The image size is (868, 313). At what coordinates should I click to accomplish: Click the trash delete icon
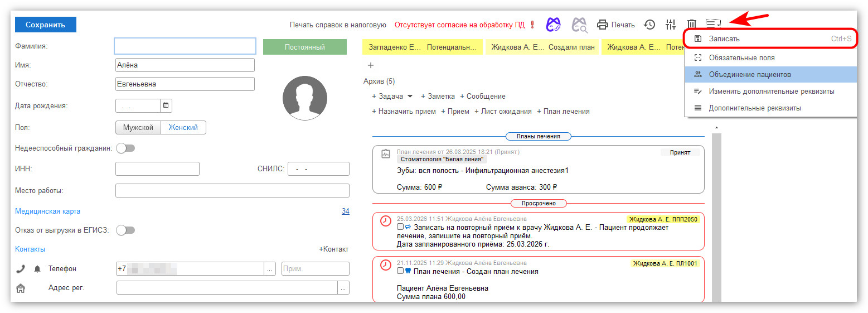click(x=692, y=25)
